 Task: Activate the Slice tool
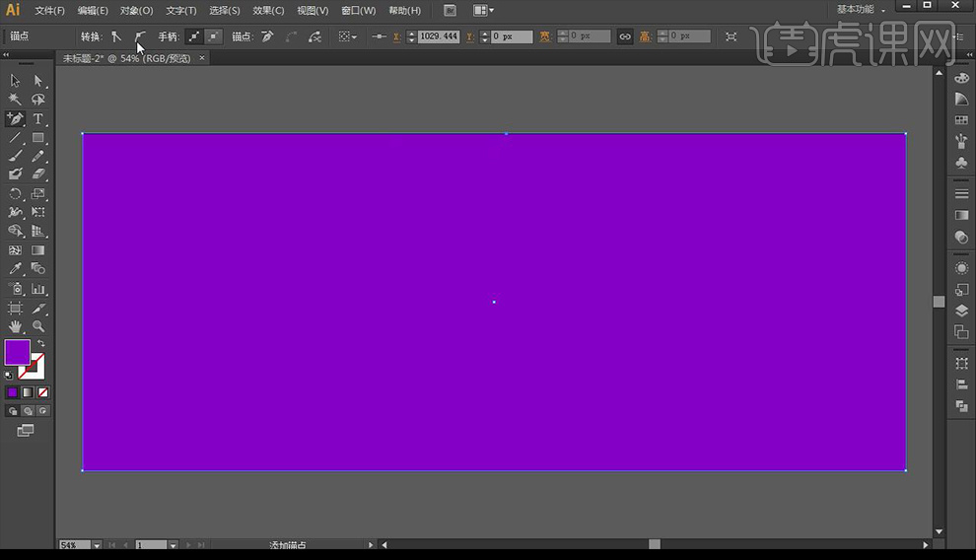point(38,308)
